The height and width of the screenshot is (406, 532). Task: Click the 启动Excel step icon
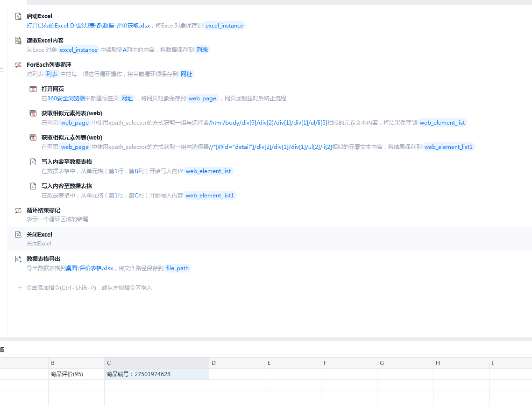pos(18,16)
